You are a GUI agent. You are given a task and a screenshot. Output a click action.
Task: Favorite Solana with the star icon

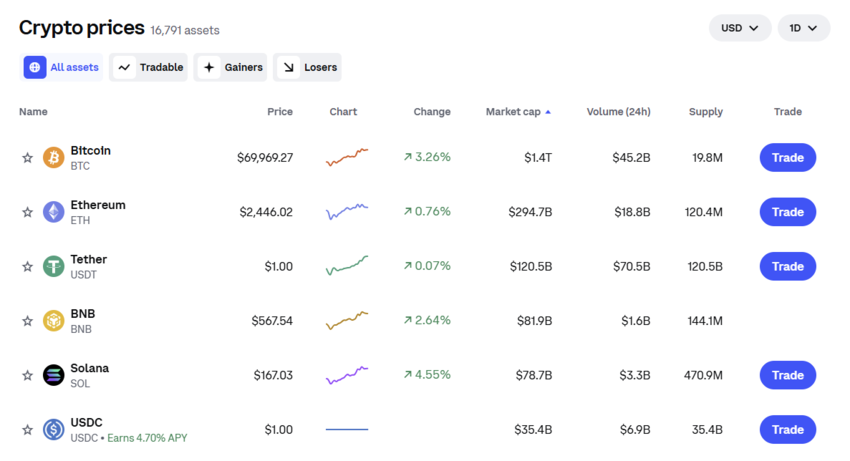click(28, 376)
